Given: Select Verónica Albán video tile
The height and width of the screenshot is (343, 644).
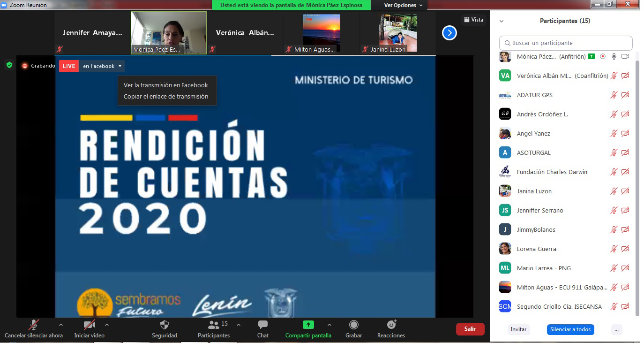Looking at the screenshot, I should (x=245, y=33).
